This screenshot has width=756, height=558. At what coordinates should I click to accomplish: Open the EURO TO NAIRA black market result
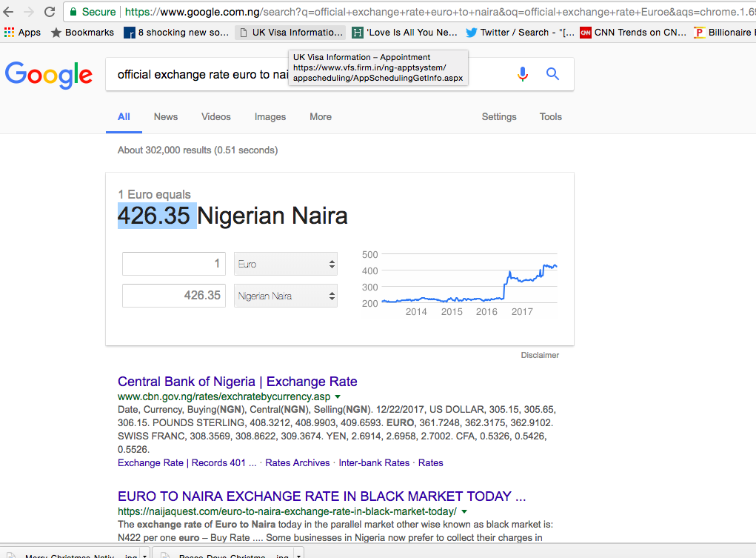pos(321,496)
